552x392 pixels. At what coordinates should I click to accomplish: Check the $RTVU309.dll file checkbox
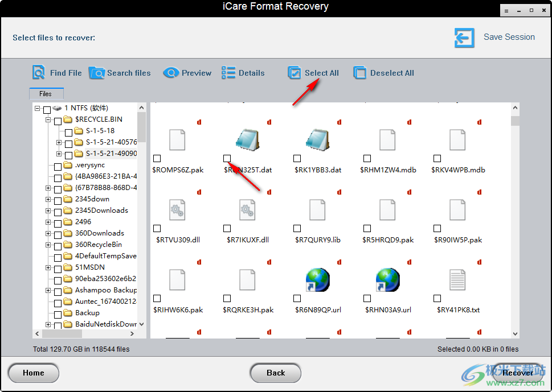(157, 229)
